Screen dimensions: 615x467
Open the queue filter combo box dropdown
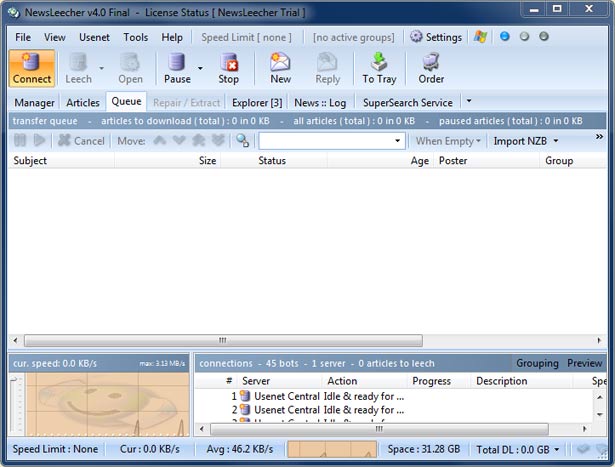pos(397,140)
